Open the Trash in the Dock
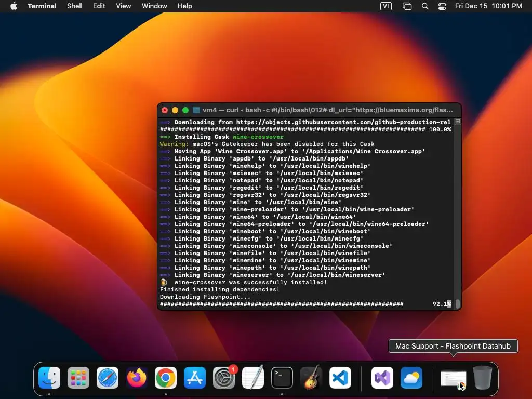The width and height of the screenshot is (532, 399). pyautogui.click(x=483, y=378)
